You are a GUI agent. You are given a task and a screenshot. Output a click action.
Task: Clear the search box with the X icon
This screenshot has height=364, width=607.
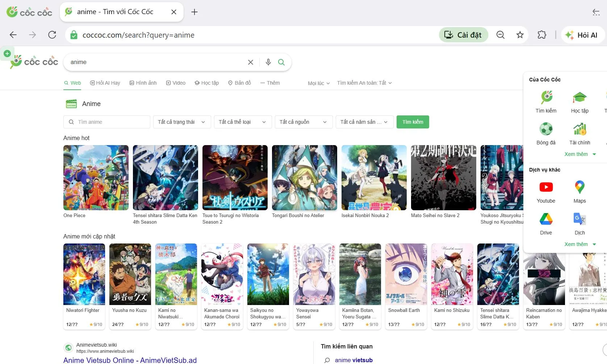coord(251,62)
